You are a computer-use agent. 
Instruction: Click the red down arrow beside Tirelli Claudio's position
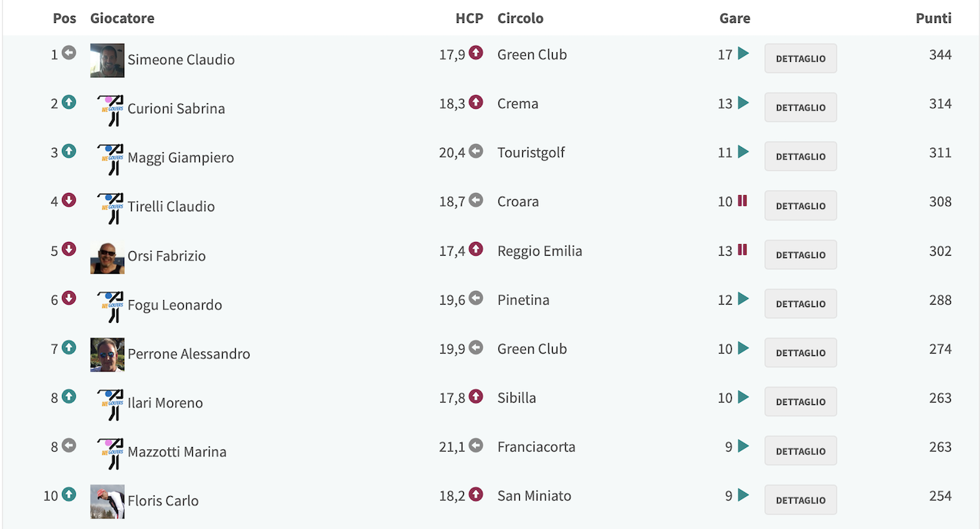coord(69,200)
